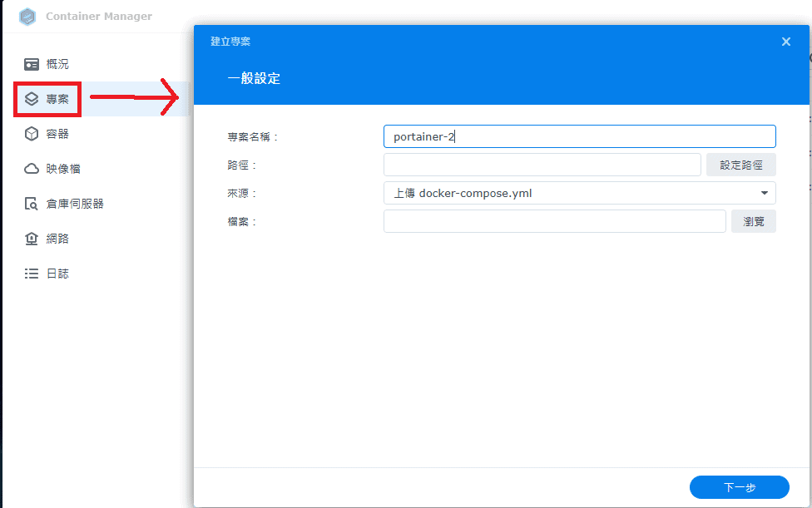Viewport: 812px width, 508px height.
Task: Close the 建立專案 dialog with X
Action: (x=786, y=42)
